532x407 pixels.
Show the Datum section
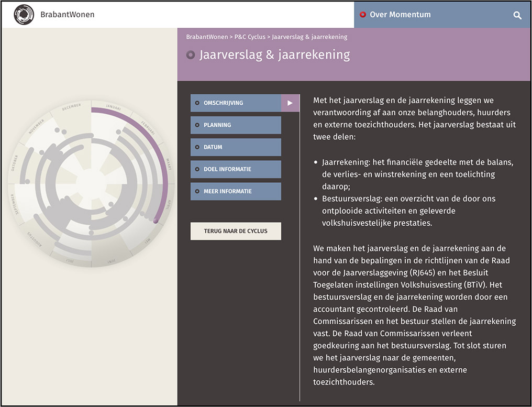(236, 147)
